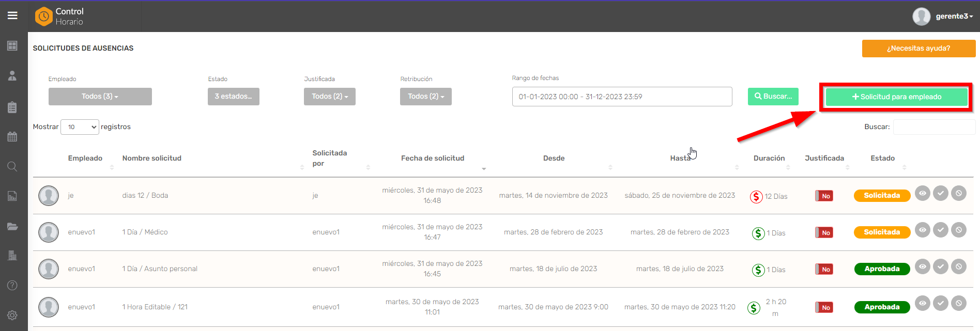
Task: Click the green Buscar button
Action: 773,97
